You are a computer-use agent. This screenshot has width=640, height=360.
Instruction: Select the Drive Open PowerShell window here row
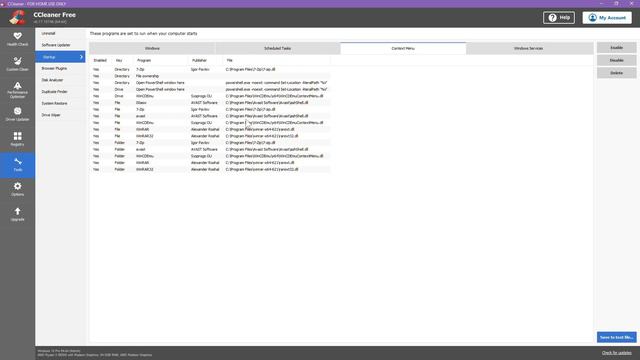click(210, 89)
